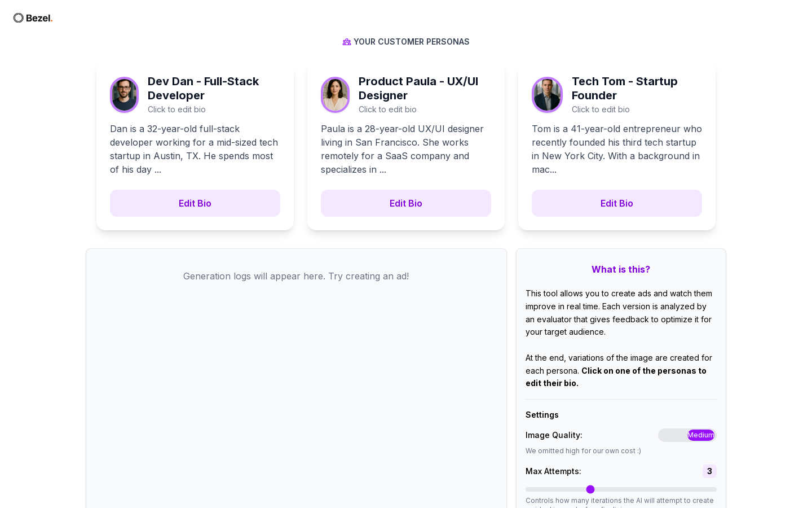Open Tech Tom's avatar photo
Viewport: 812px width, 508px height.
coord(547,95)
